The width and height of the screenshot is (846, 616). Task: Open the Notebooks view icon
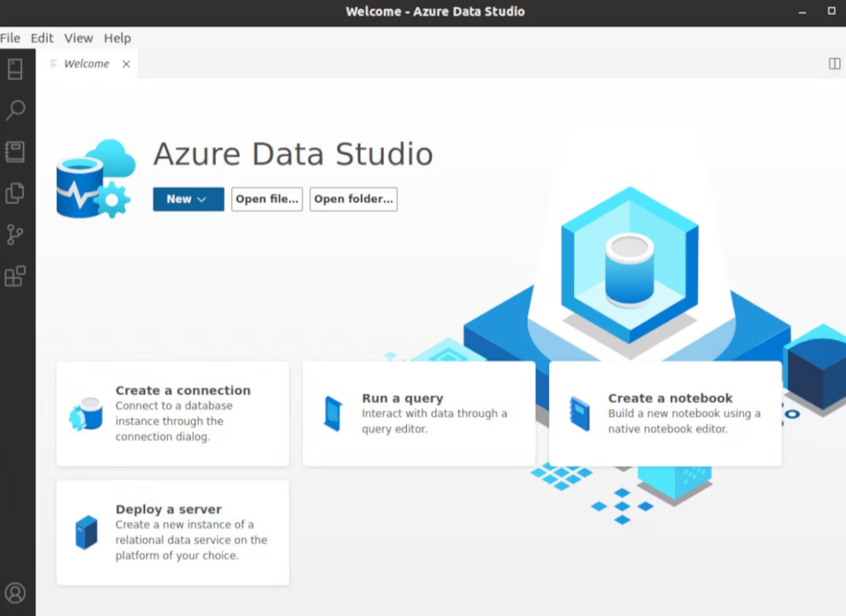(x=15, y=152)
